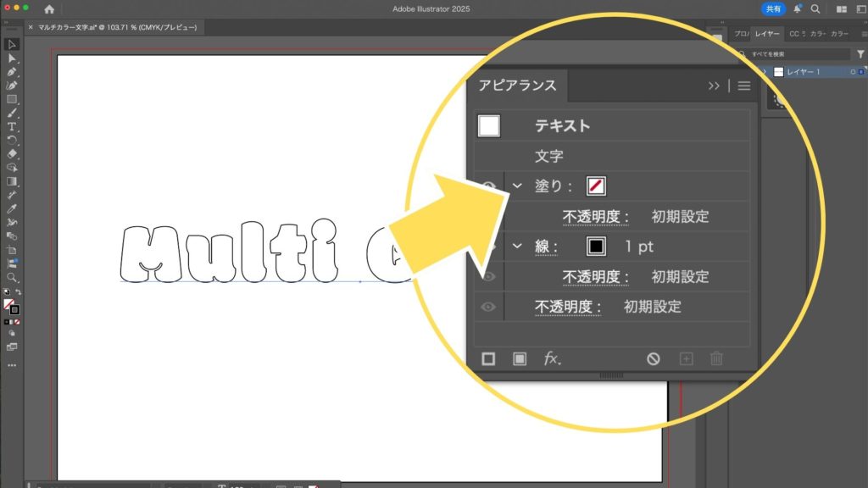Image resolution: width=868 pixels, height=488 pixels.
Task: Select the Type tool in the toolbar
Action: point(12,126)
